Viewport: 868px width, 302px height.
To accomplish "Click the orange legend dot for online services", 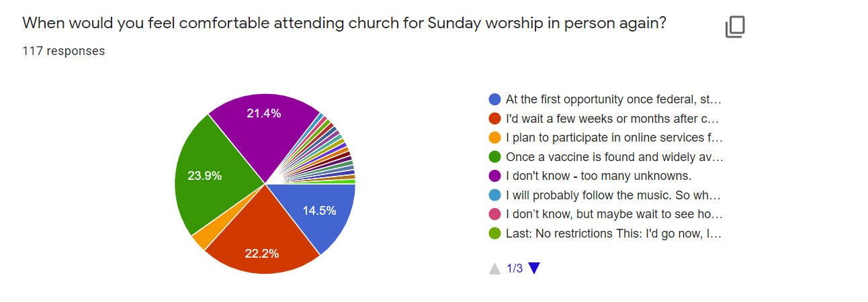I will click(x=494, y=138).
